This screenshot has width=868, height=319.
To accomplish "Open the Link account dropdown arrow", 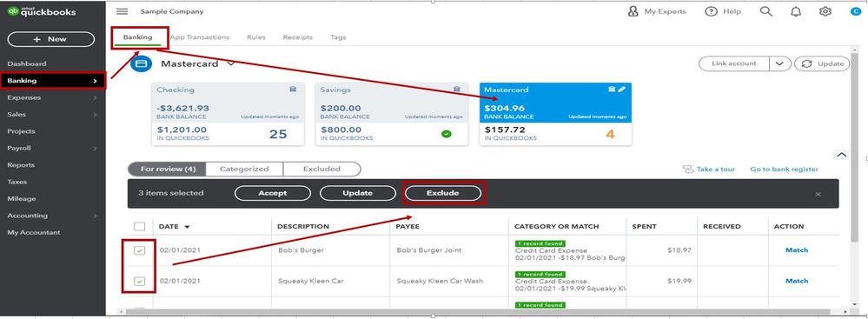I will (x=779, y=63).
